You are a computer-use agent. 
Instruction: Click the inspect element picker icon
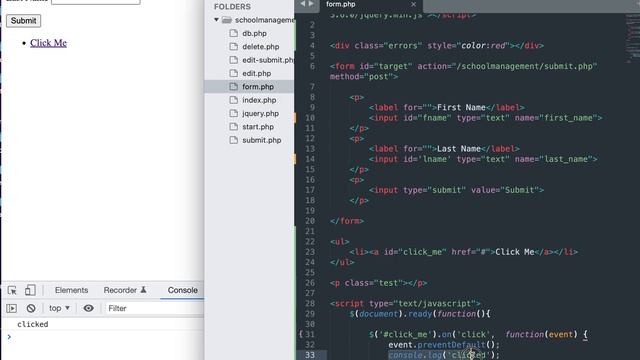(x=12, y=290)
